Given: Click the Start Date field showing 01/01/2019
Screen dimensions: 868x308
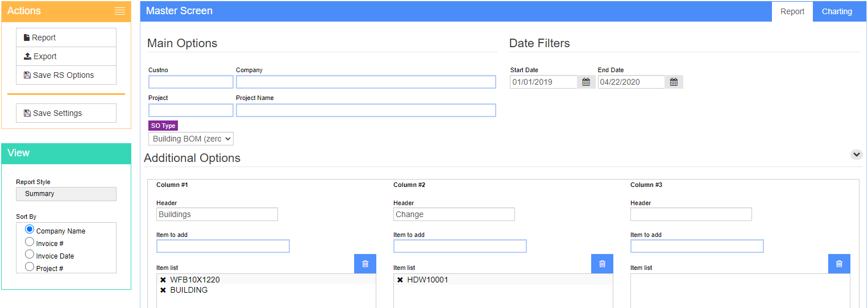Looking at the screenshot, I should [x=544, y=82].
